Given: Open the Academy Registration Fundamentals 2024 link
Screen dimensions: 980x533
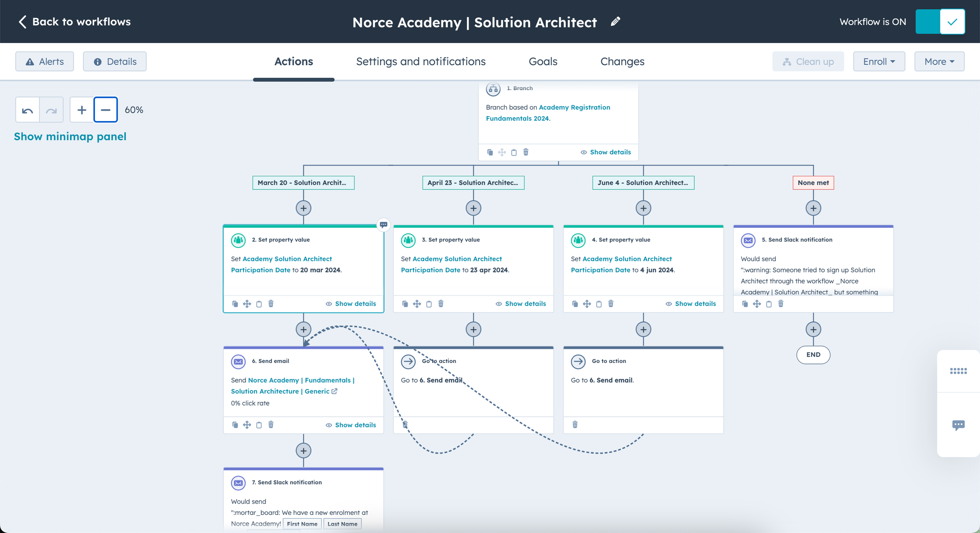Looking at the screenshot, I should [574, 107].
